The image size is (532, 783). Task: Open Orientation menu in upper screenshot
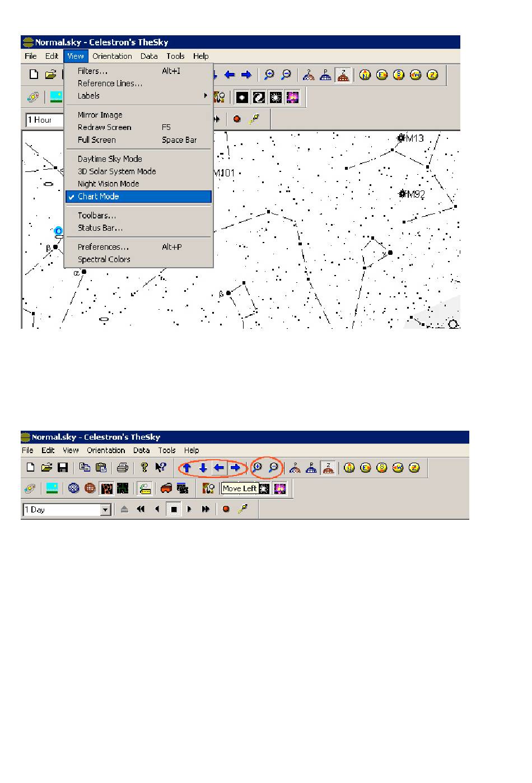(x=112, y=56)
